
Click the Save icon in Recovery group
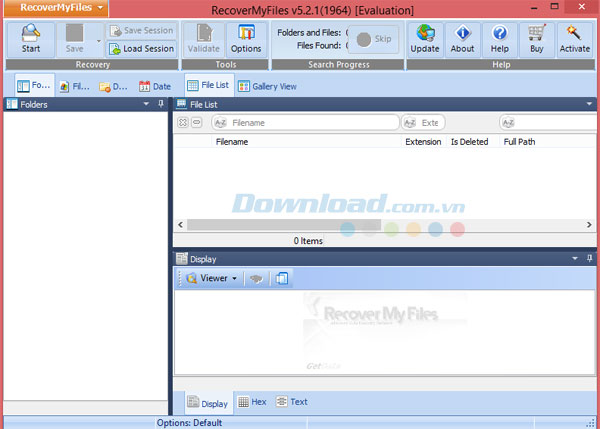pos(74,39)
